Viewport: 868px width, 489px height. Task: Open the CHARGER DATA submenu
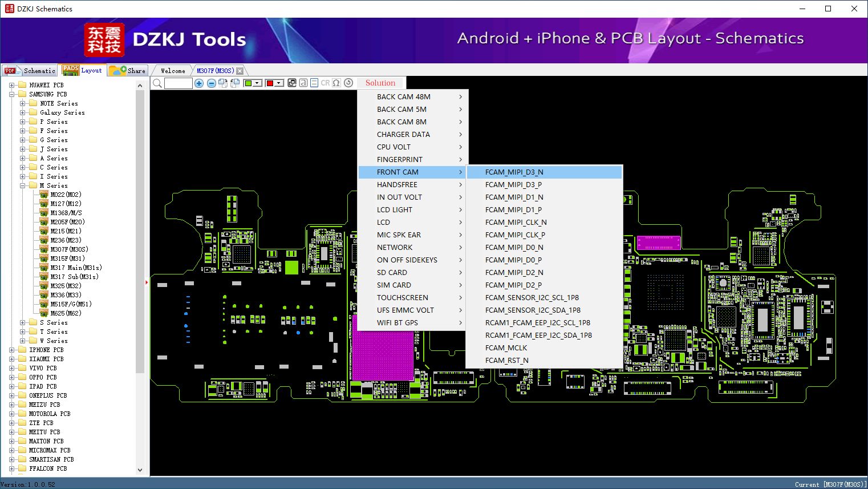coord(413,135)
